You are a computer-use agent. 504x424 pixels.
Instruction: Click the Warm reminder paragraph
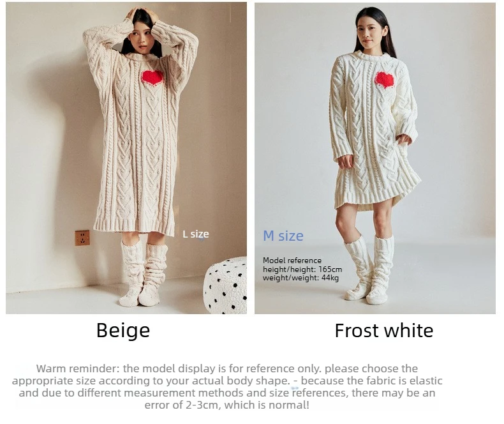click(x=227, y=387)
